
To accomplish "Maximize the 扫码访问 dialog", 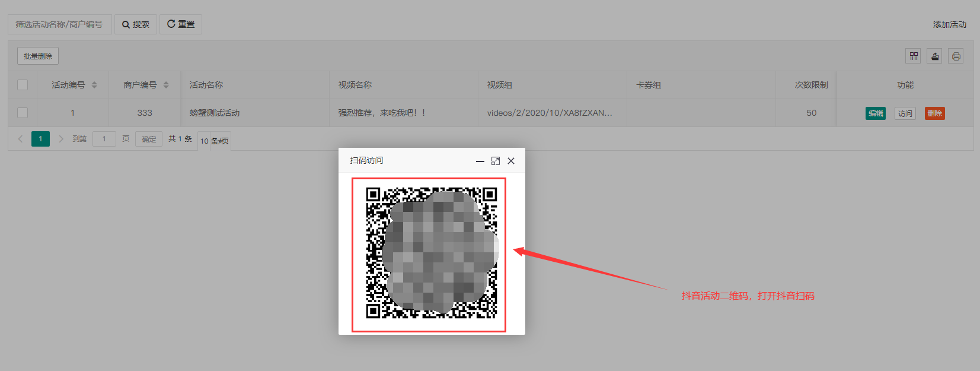I will click(x=496, y=161).
